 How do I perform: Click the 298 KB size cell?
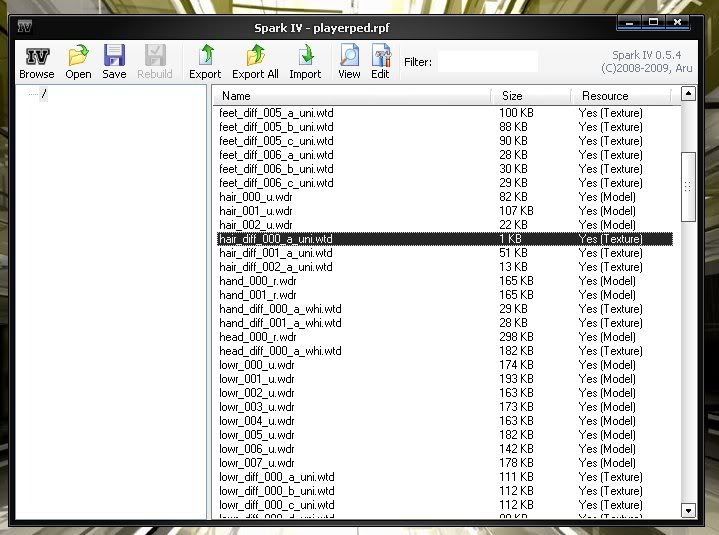pyautogui.click(x=516, y=337)
